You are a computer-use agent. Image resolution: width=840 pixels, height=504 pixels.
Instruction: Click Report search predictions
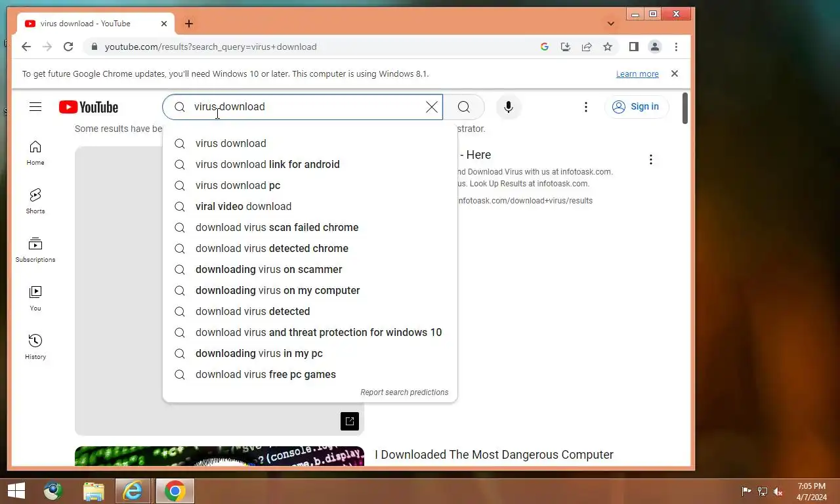404,392
